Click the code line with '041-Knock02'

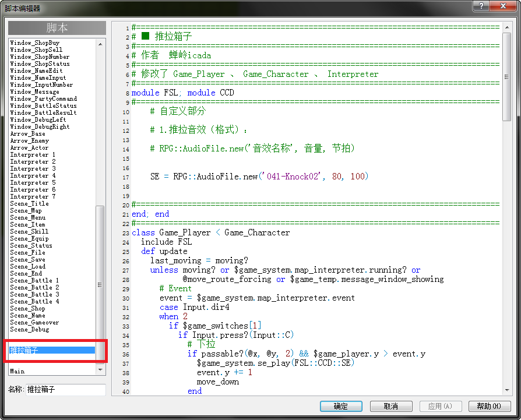(x=259, y=177)
